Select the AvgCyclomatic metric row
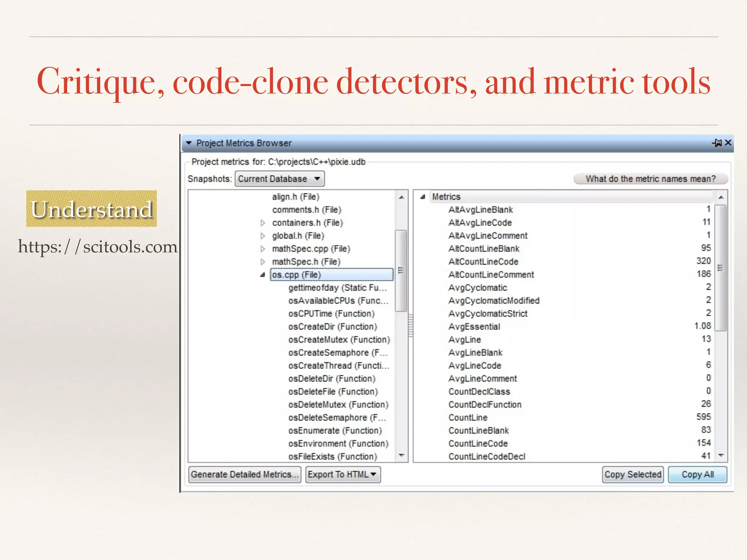The width and height of the screenshot is (747, 560). coord(580,288)
